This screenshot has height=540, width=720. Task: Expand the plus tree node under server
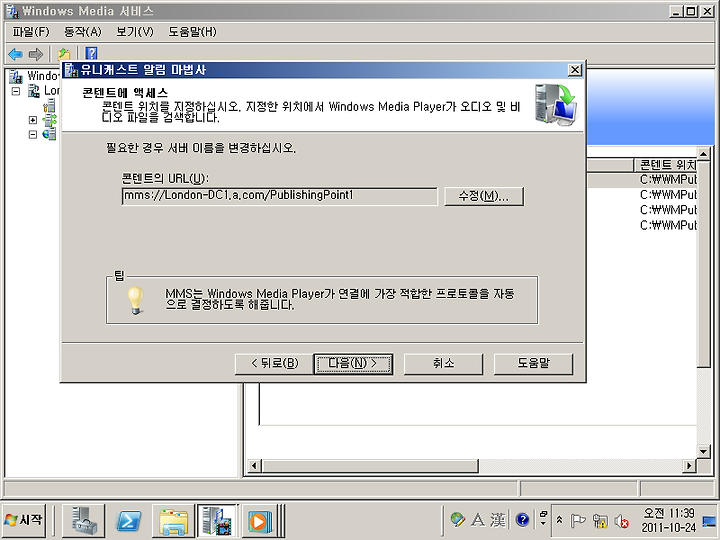pos(33,120)
